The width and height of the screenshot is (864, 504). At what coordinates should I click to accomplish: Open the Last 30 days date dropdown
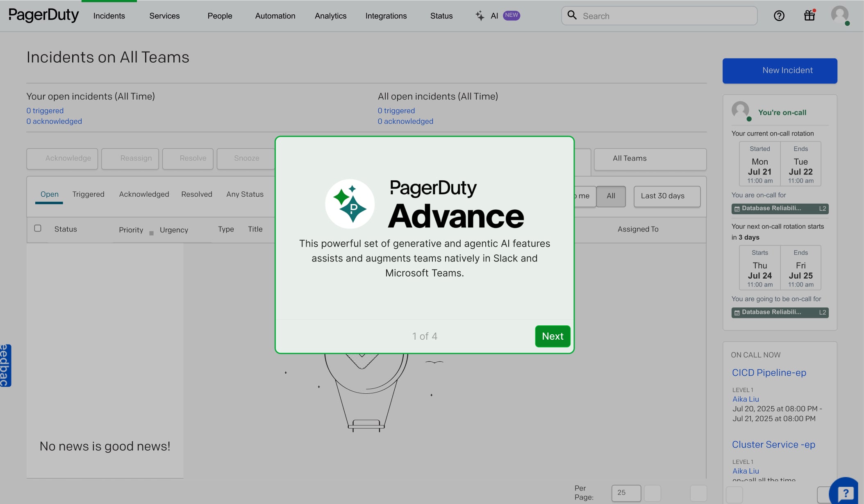click(667, 196)
